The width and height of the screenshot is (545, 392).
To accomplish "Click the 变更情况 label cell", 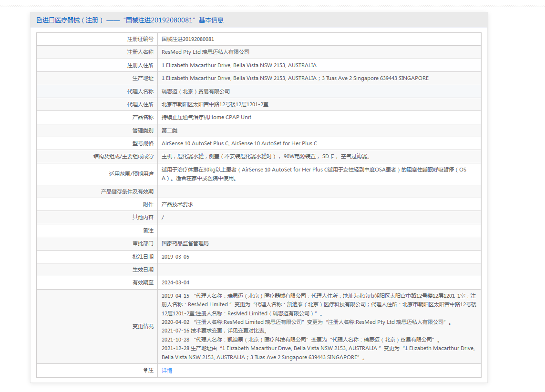I will coord(97,326).
